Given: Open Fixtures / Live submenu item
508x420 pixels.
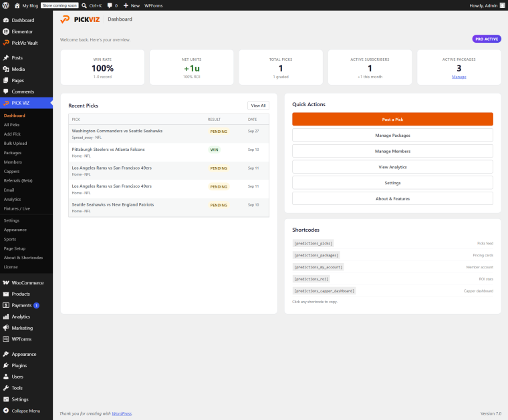Looking at the screenshot, I should point(17,209).
